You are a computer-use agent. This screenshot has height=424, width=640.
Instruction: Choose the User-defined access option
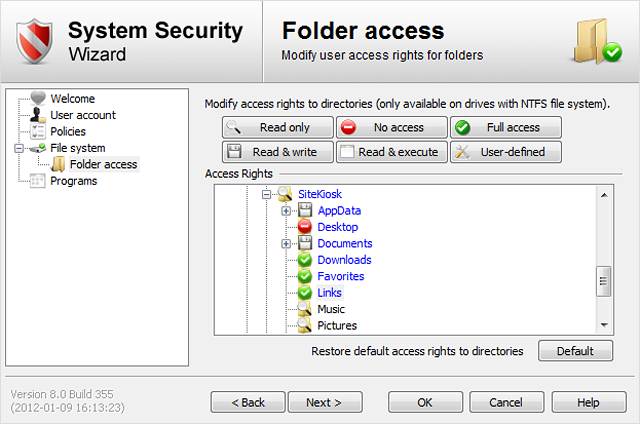click(x=505, y=152)
